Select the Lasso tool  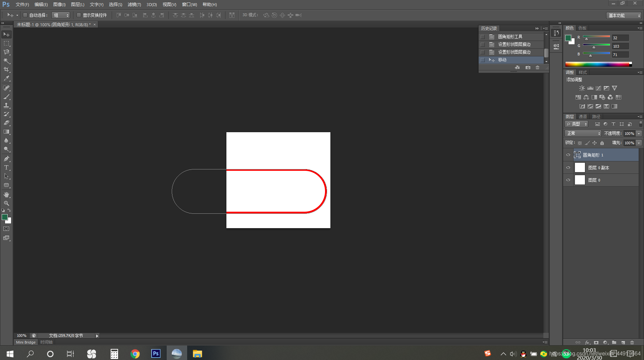click(x=6, y=52)
